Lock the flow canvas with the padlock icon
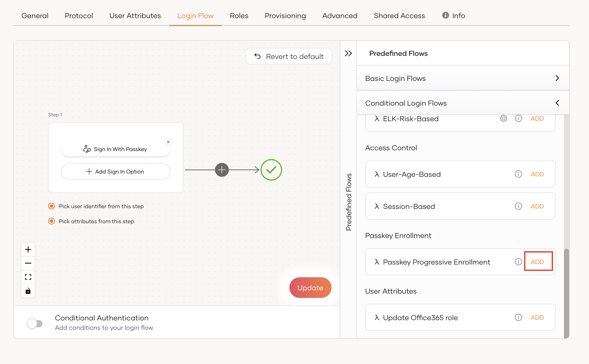 click(x=28, y=291)
